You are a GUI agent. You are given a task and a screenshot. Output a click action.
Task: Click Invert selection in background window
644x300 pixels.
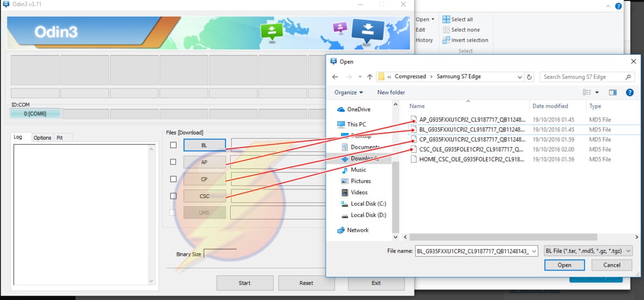(x=465, y=40)
